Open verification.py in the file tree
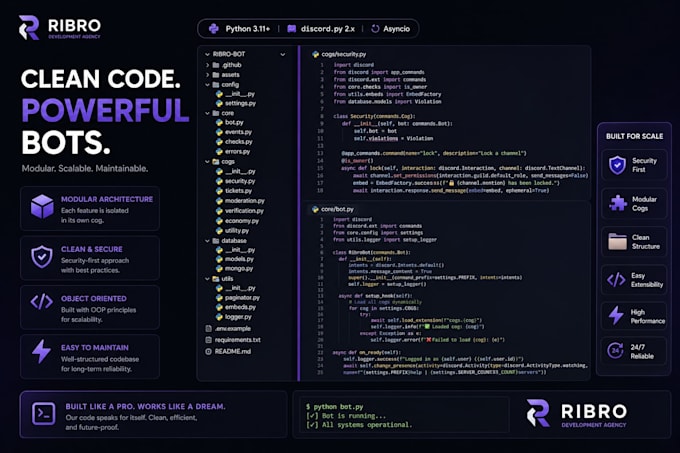680x453 pixels. (244, 211)
